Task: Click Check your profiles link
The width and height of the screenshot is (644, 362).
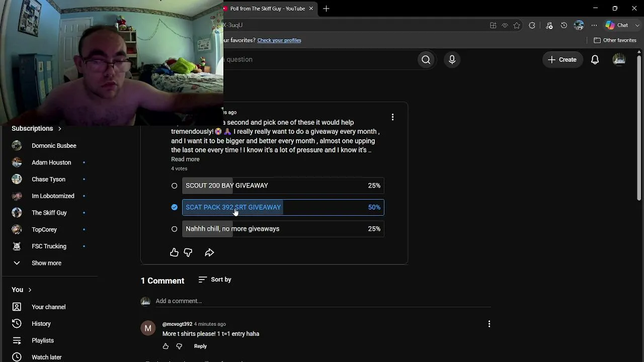Action: pyautogui.click(x=279, y=40)
